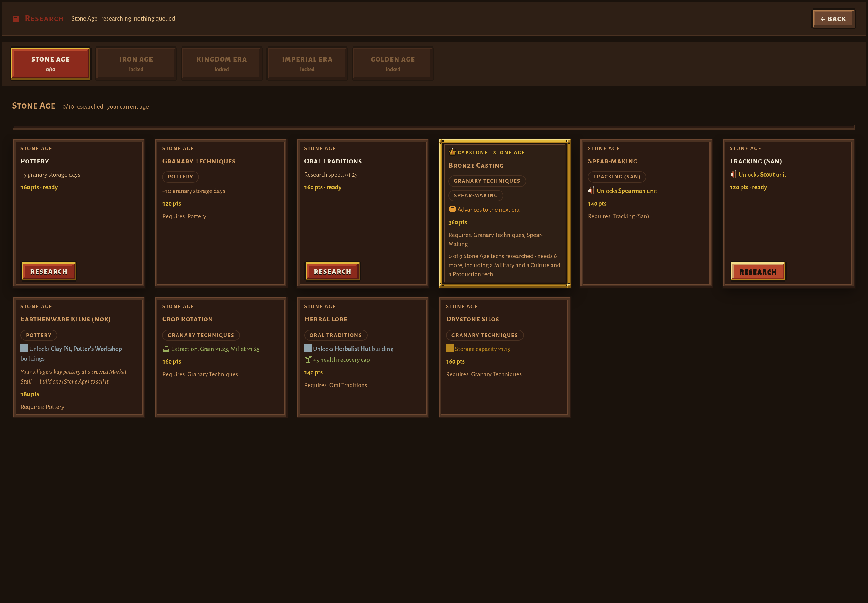Click Oral Traditions chip in Herbal Lore
The image size is (868, 603).
(x=336, y=335)
